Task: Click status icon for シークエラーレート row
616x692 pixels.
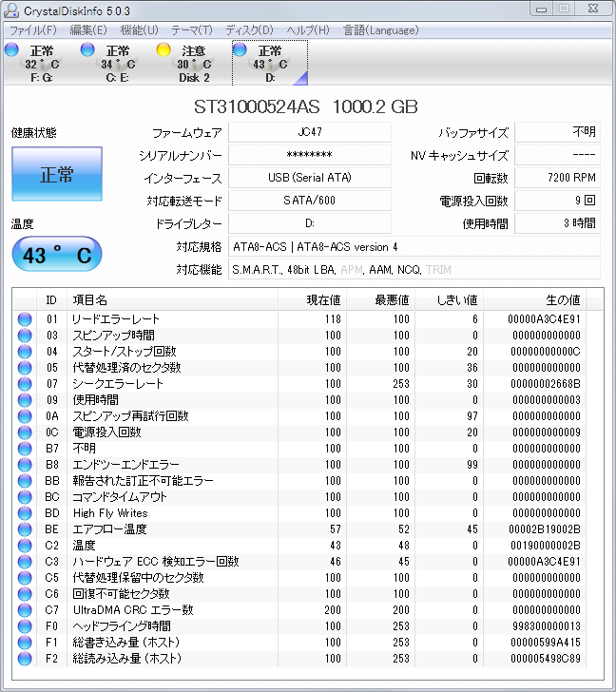Action: click(x=25, y=384)
